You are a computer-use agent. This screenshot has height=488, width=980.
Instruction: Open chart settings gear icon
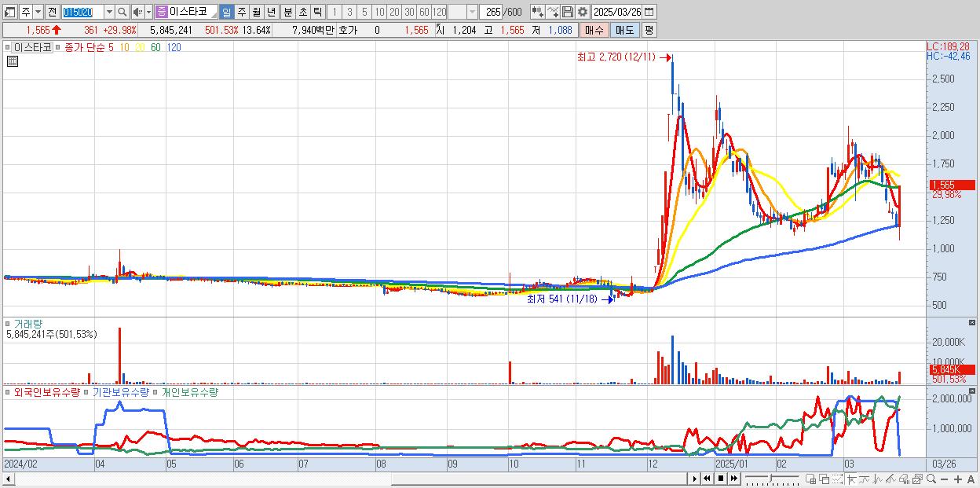coord(583,12)
